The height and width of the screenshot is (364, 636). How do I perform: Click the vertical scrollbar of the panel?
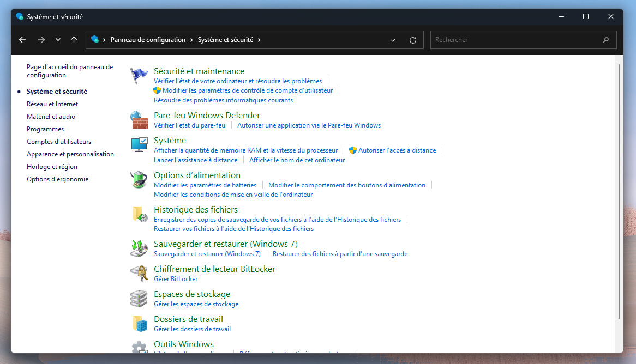pos(619,191)
